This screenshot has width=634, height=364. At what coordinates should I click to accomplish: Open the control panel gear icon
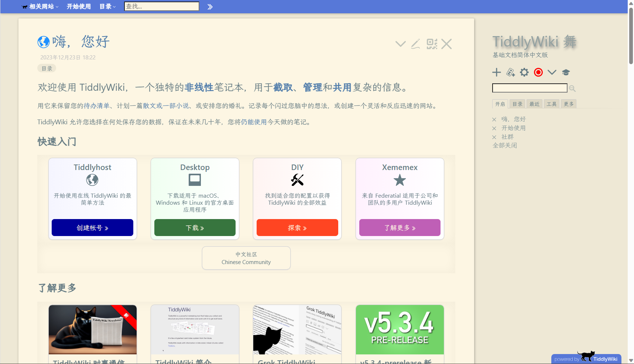pyautogui.click(x=524, y=72)
